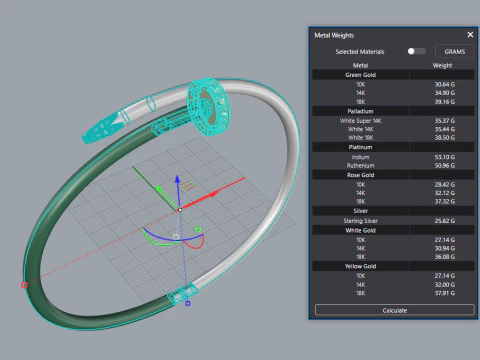Screen dimensions: 480x360
Task: Select the nail head wireframe disc
Action: point(208,107)
